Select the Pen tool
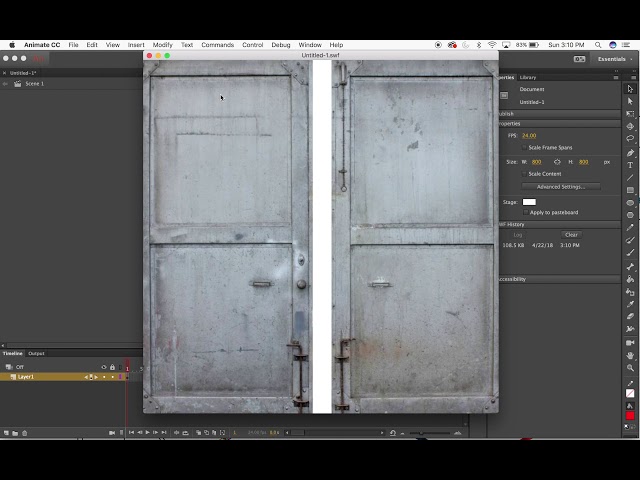The width and height of the screenshot is (640, 480). tap(630, 153)
